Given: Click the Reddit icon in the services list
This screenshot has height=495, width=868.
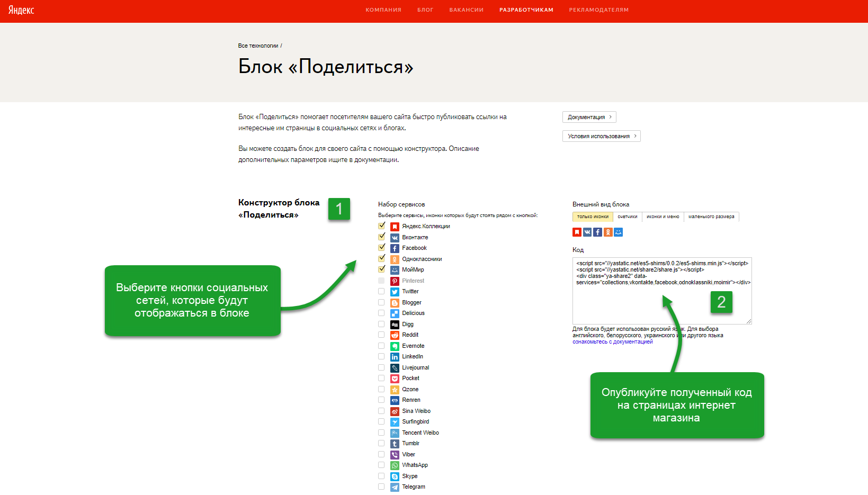Looking at the screenshot, I should (395, 335).
